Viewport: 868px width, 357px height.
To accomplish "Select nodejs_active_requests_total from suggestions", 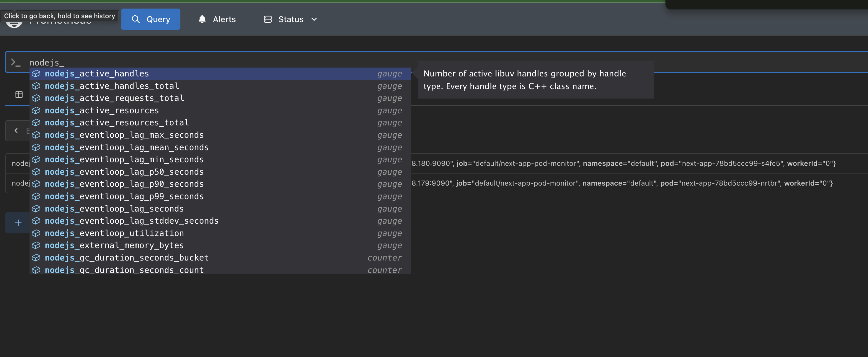I will tap(115, 98).
